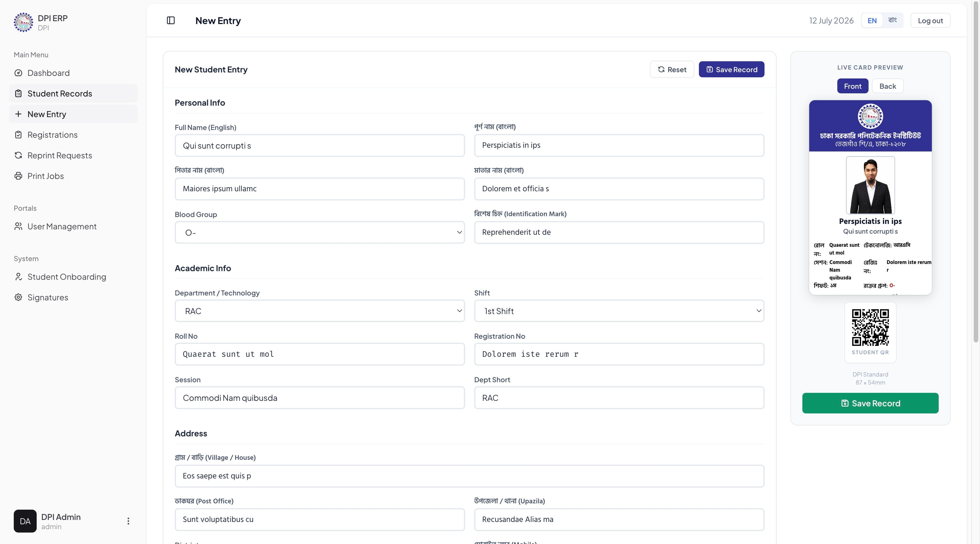This screenshot has width=980, height=544.
Task: Switch language to বাং
Action: pos(892,21)
